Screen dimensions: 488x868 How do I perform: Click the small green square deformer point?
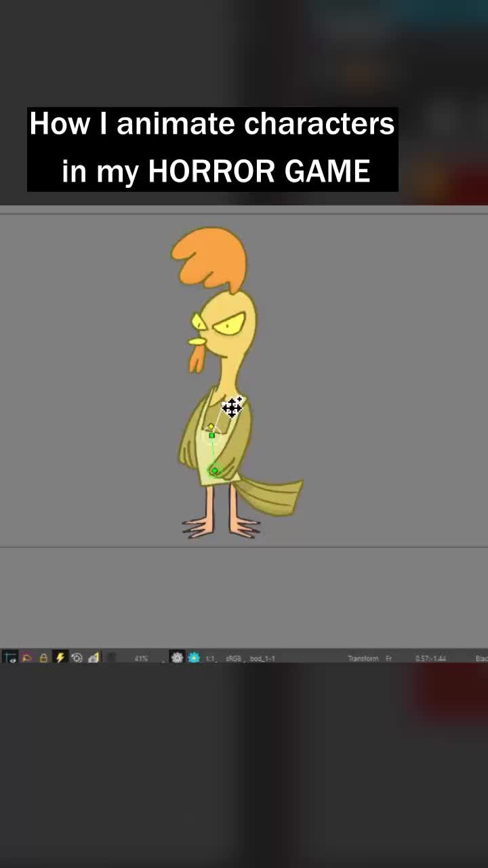click(x=211, y=435)
